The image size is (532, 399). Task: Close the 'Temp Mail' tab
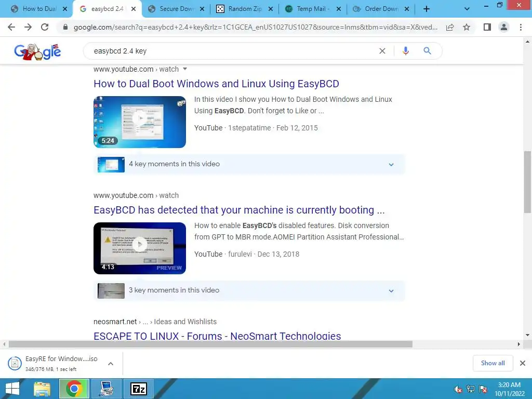click(339, 9)
